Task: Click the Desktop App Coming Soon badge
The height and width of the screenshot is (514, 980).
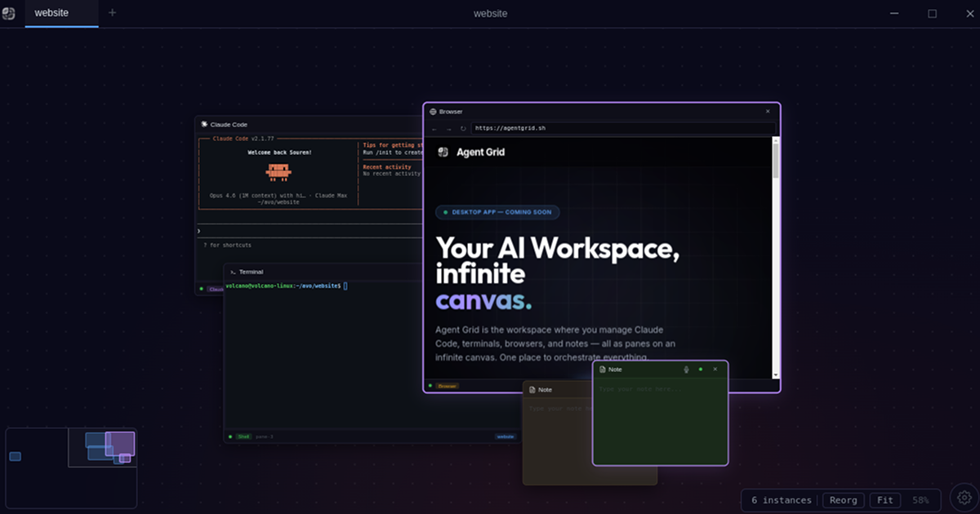Action: click(x=497, y=212)
